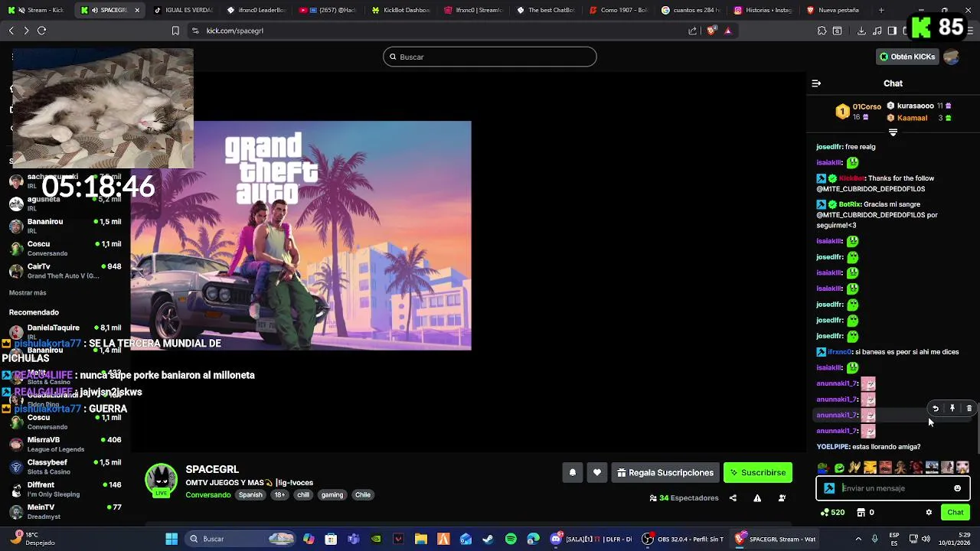
Task: Open OBS 32.0.4 window from taskbar
Action: point(683,539)
